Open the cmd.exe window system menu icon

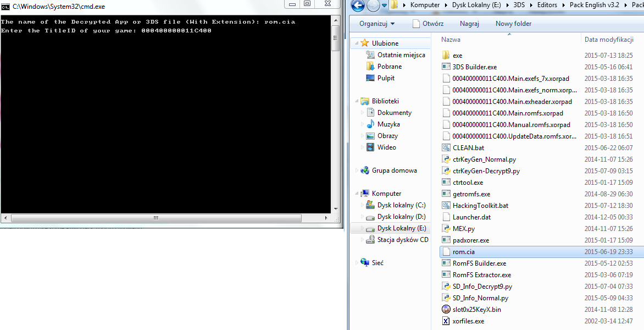pos(5,7)
